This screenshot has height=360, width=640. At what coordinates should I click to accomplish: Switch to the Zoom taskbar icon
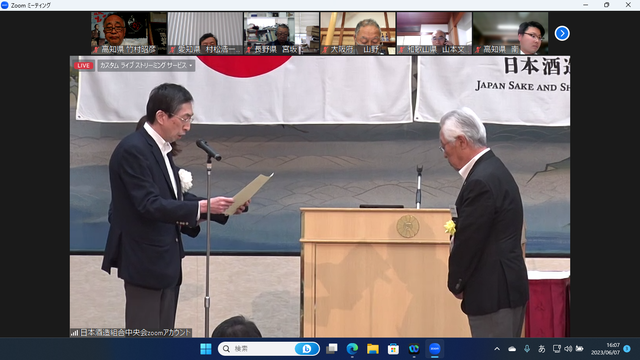coord(435,349)
